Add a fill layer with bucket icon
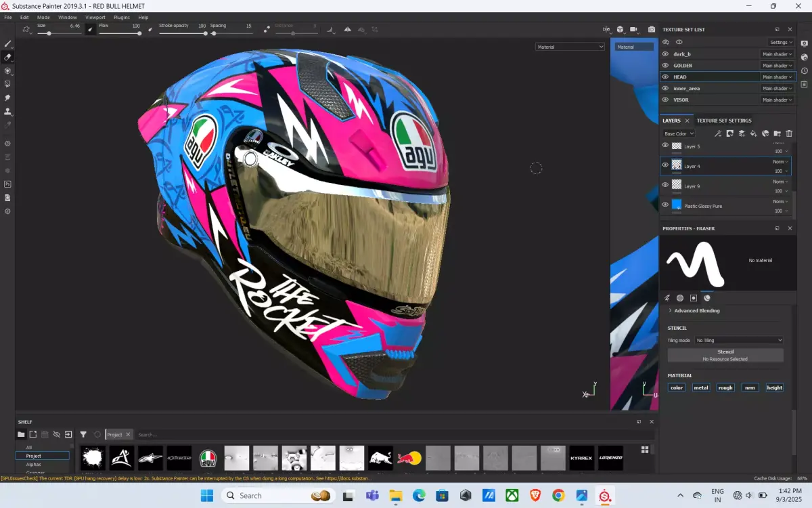812x508 pixels. click(x=753, y=133)
